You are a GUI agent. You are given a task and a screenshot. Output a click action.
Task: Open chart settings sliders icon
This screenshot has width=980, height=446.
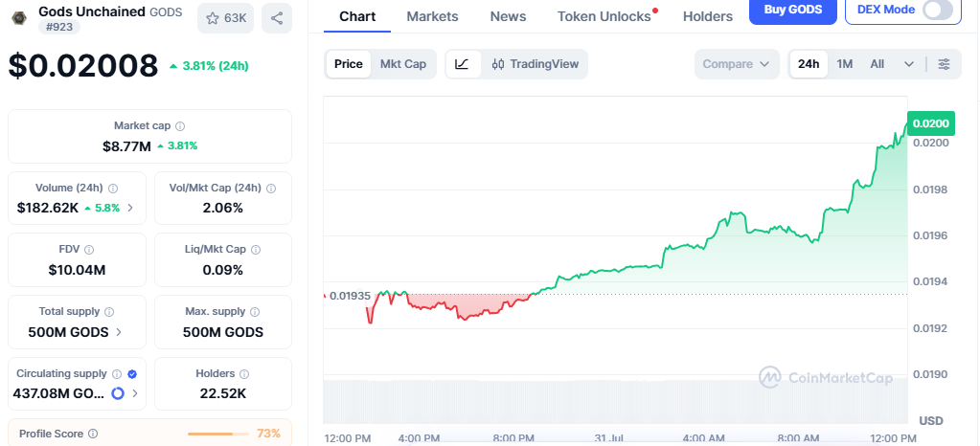(x=945, y=64)
